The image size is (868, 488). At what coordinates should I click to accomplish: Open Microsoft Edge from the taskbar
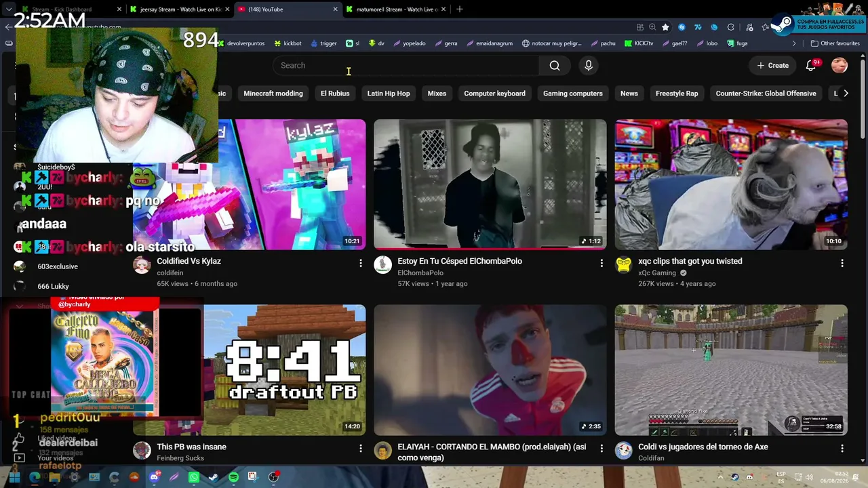pos(35,477)
